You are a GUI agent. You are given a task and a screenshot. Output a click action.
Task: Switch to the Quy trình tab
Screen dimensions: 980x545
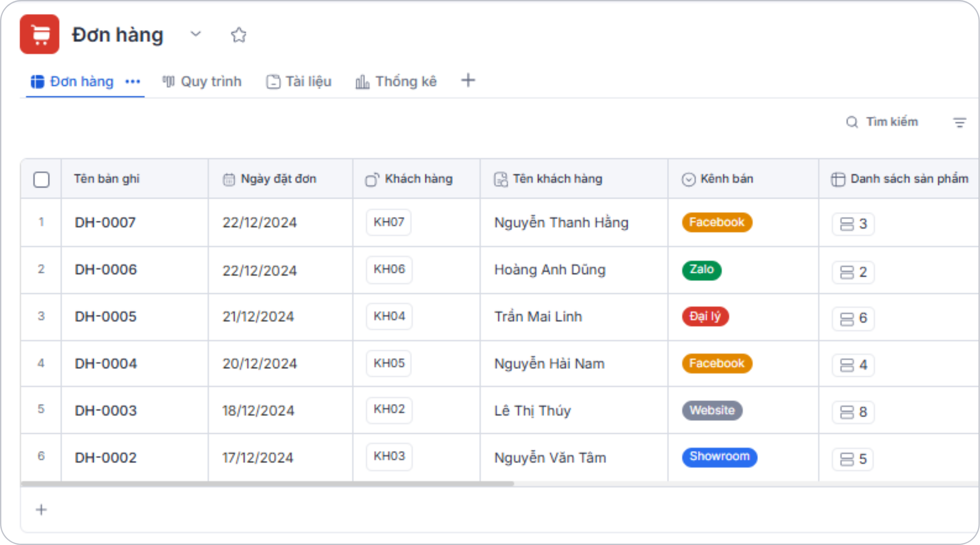[x=202, y=81]
